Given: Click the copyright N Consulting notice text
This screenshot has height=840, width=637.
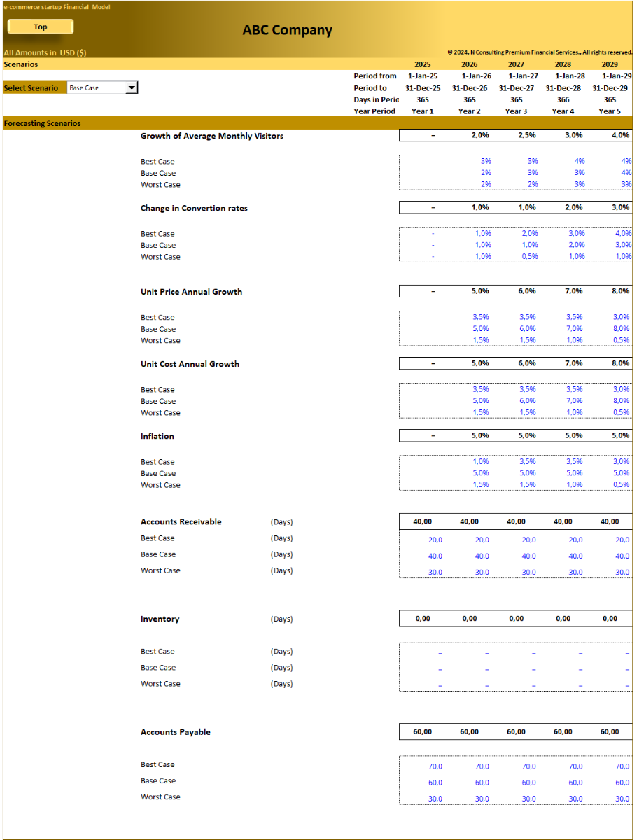Looking at the screenshot, I should tap(540, 52).
